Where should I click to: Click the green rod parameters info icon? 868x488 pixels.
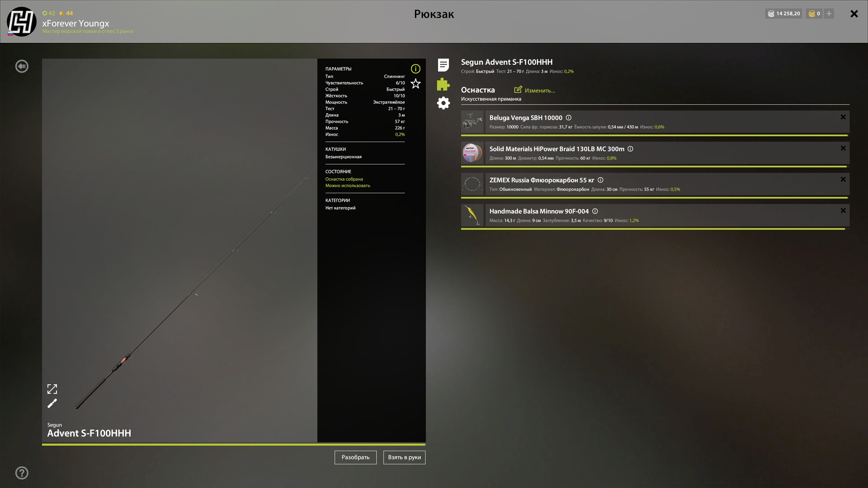click(415, 69)
